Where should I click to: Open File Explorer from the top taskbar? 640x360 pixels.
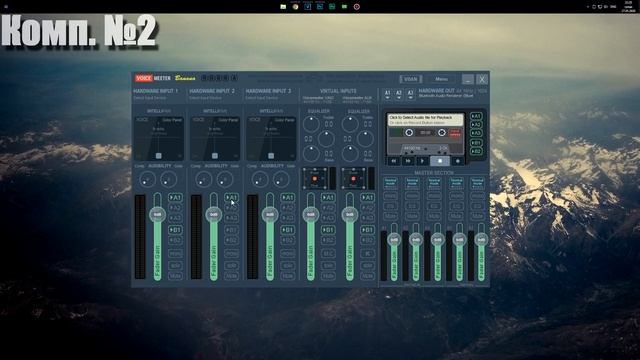[x=283, y=7]
